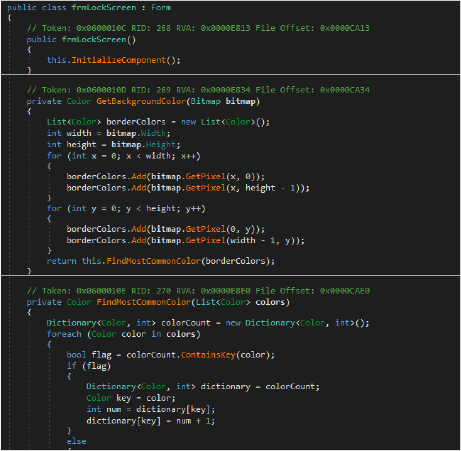
Task: Click the FindMostCommonColor method declaration name
Action: pos(144,302)
